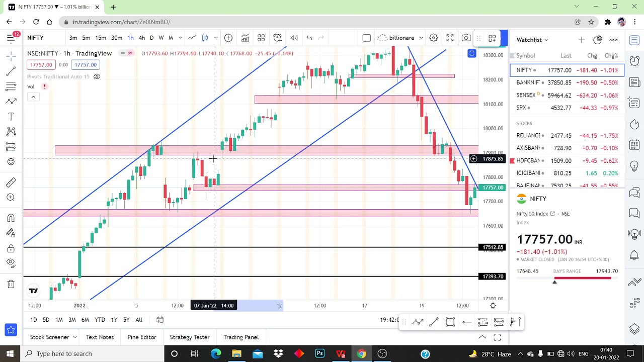Select the crosshair cursor tool
Viewport: 644px width, 362px height.
pos(11,56)
